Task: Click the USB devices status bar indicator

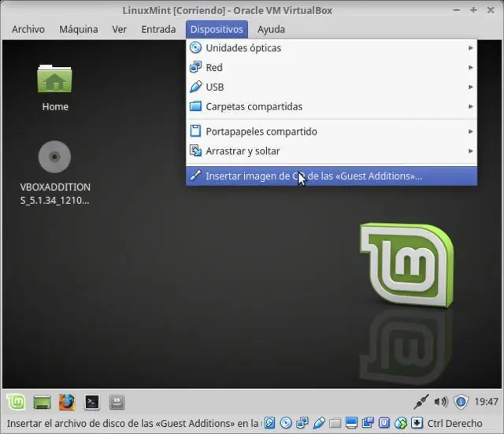Action: pos(318,423)
